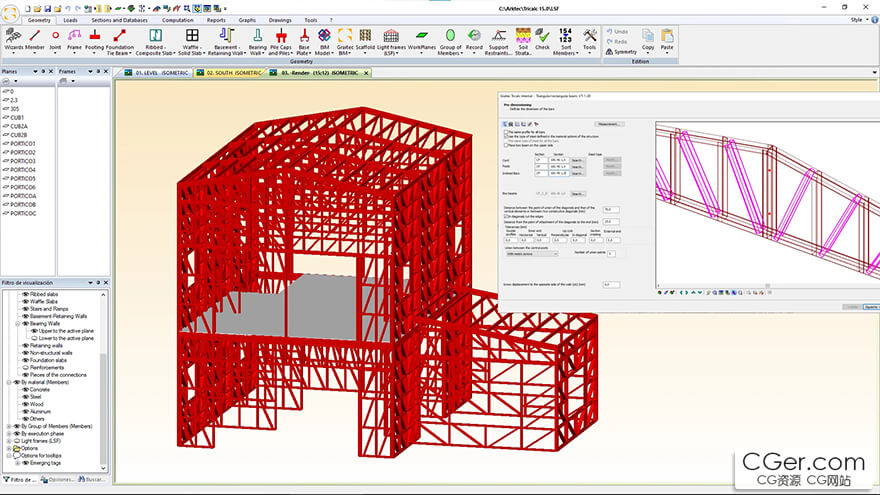880x495 pixels.
Task: Select Basement Retaining Wall tool
Action: tap(226, 42)
